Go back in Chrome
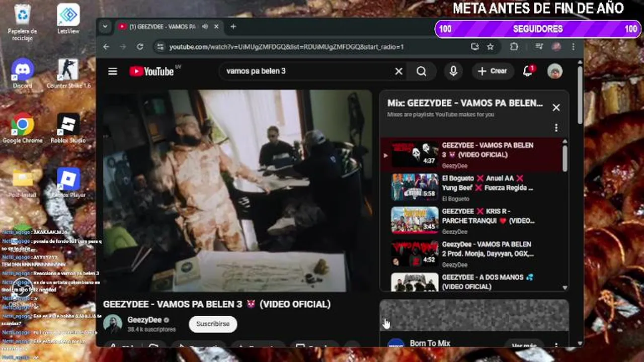Viewport: 644px width, 362px height. [106, 47]
